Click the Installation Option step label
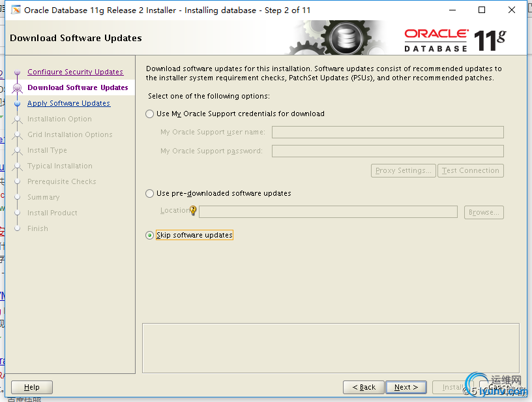This screenshot has height=402, width=532. [60, 119]
